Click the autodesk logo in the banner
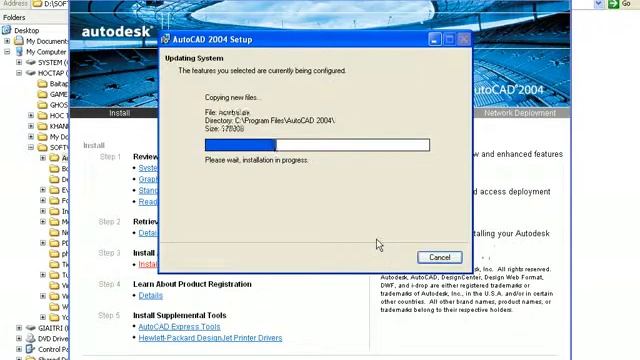The image size is (640, 360). pos(117,31)
